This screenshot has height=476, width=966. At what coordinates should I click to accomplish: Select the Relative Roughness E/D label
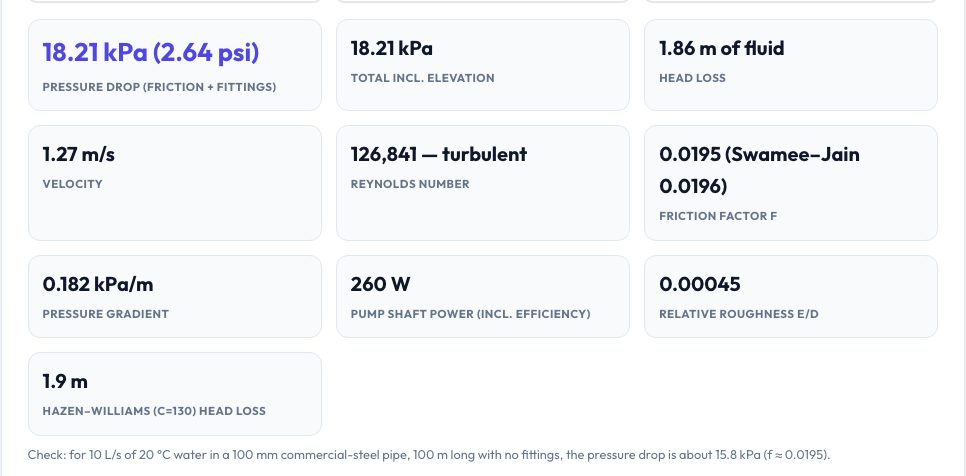click(739, 314)
